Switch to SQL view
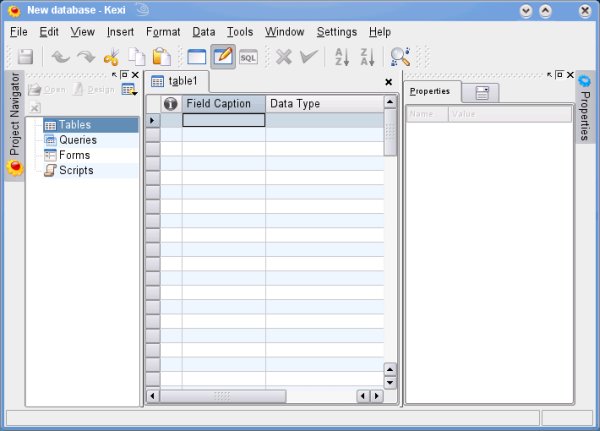This screenshot has width=600, height=431. pos(248,57)
